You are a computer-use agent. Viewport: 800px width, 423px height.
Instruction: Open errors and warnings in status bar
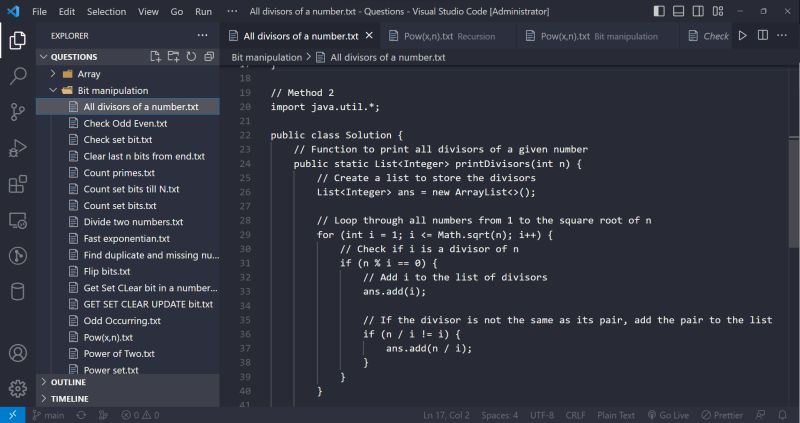coord(140,415)
